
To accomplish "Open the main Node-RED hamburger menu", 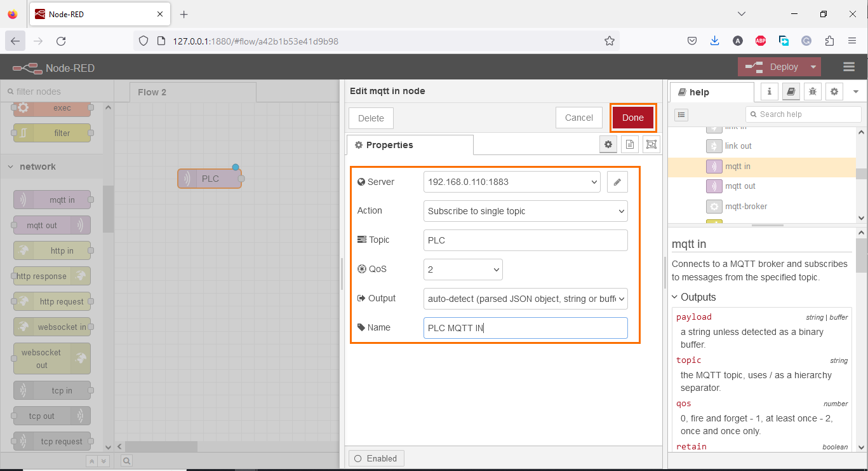I will point(849,67).
